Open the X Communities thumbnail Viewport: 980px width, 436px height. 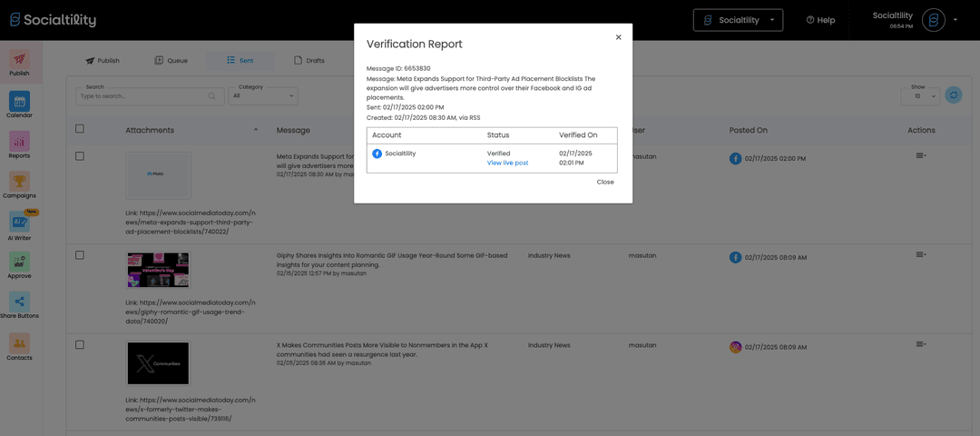[x=158, y=362]
